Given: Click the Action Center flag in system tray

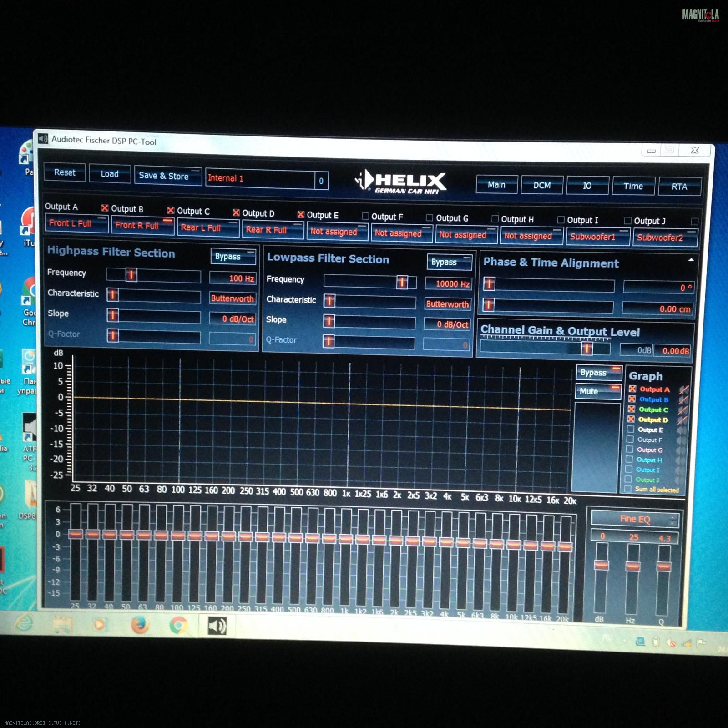Looking at the screenshot, I should pyautogui.click(x=701, y=643).
